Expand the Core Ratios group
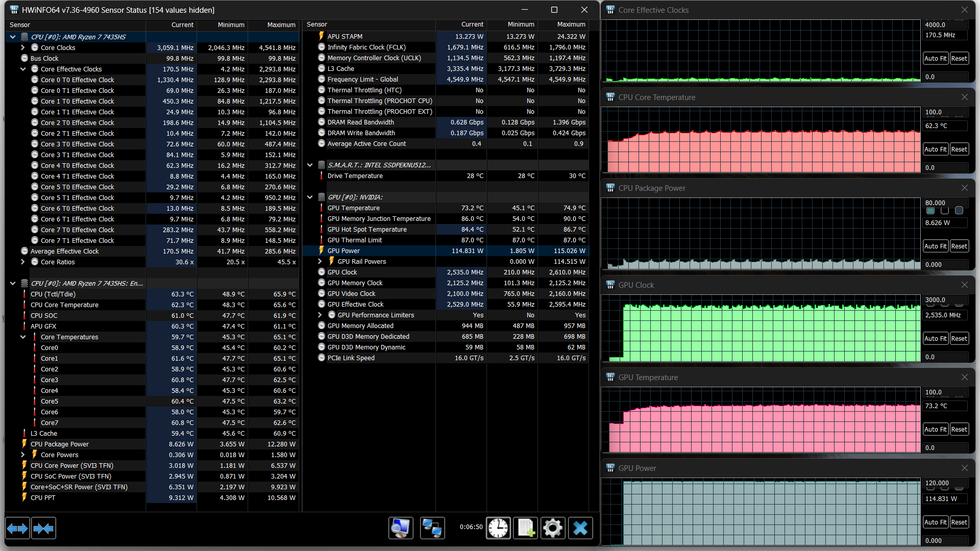 pos(23,262)
